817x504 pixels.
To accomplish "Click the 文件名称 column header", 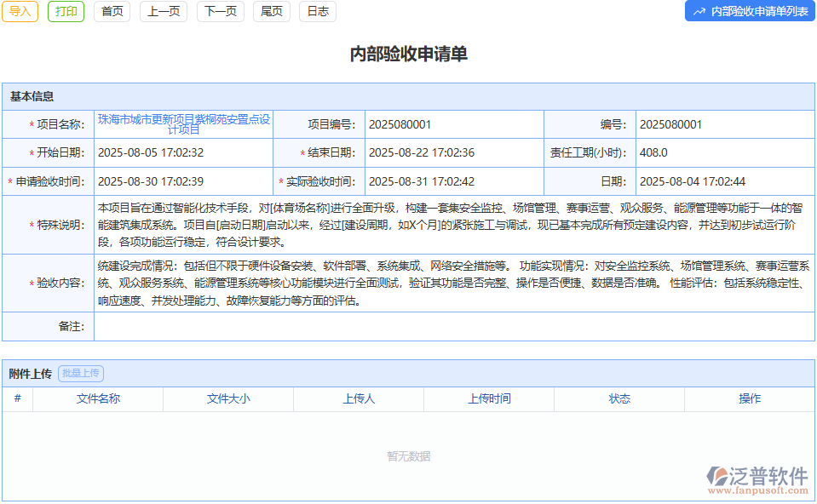I will point(97,398).
